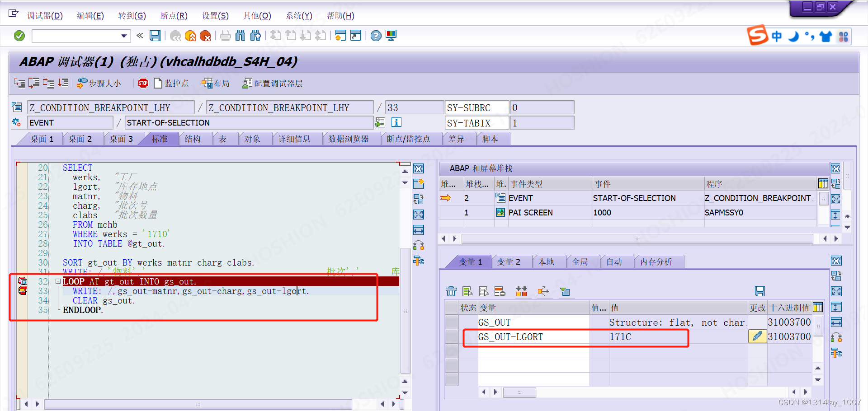Open the 设置(S) menu
This screenshot has width=868, height=411.
tap(216, 16)
